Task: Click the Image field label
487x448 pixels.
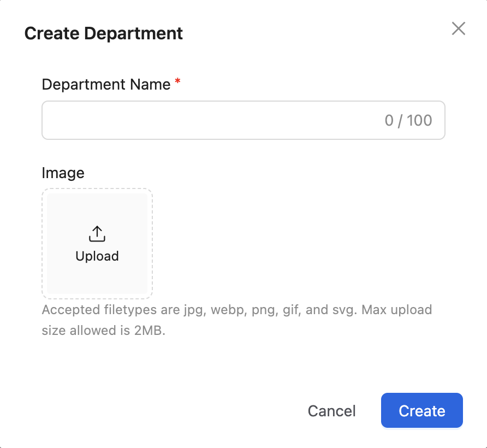Action: click(63, 173)
